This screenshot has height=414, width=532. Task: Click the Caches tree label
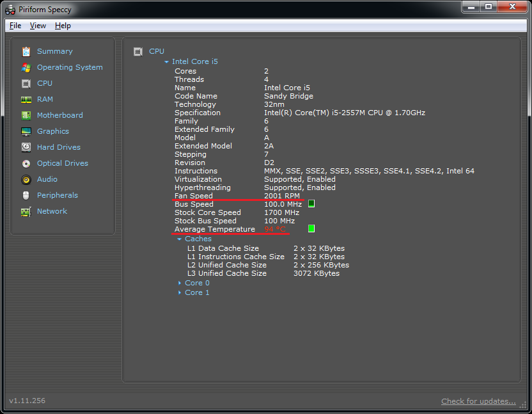pos(198,239)
